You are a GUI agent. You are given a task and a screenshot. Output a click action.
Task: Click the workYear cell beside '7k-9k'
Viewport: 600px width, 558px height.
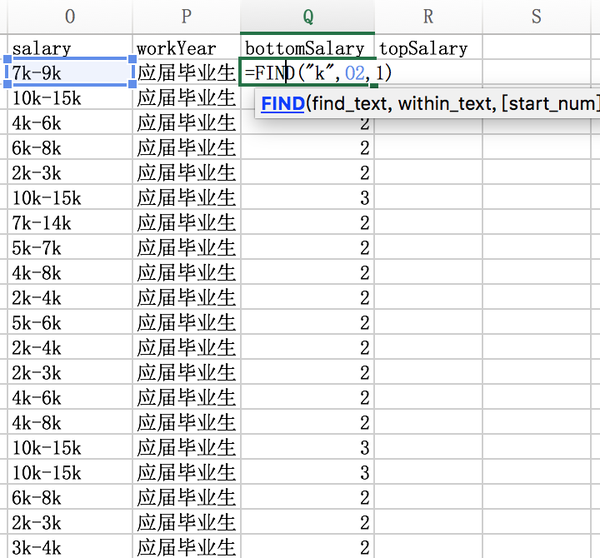[186, 72]
